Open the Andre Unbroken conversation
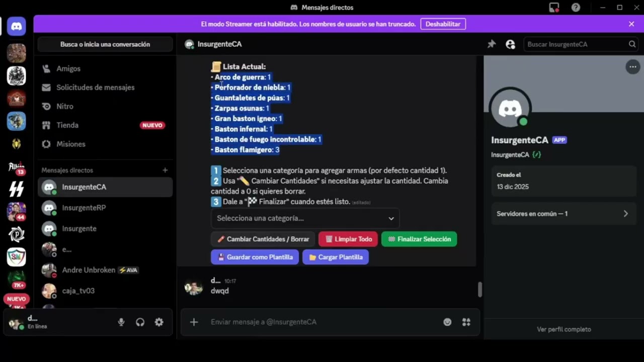644x362 pixels. click(105, 270)
